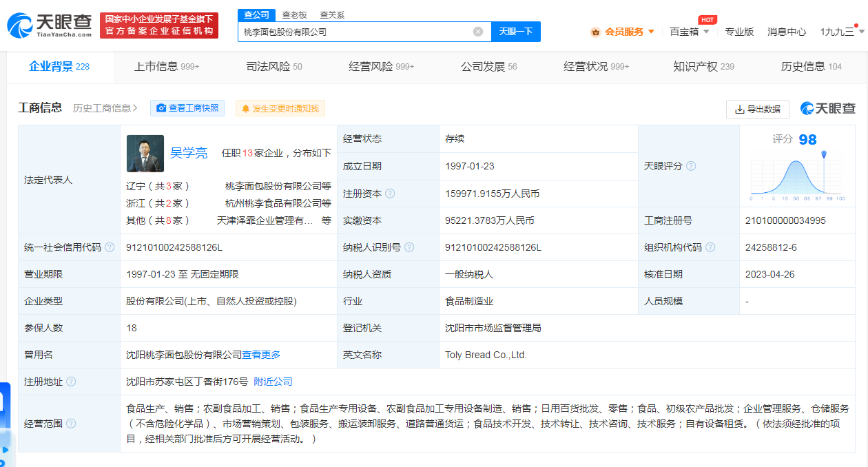
Task: Click the industry value 食品制造业
Action: [x=469, y=301]
